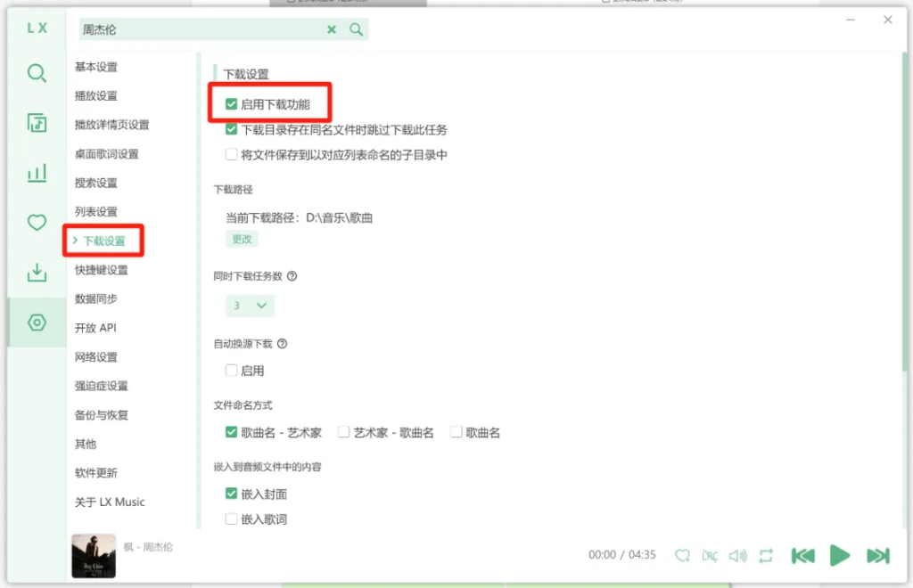The height and width of the screenshot is (588, 913).
Task: Skip to previous track
Action: (x=803, y=555)
